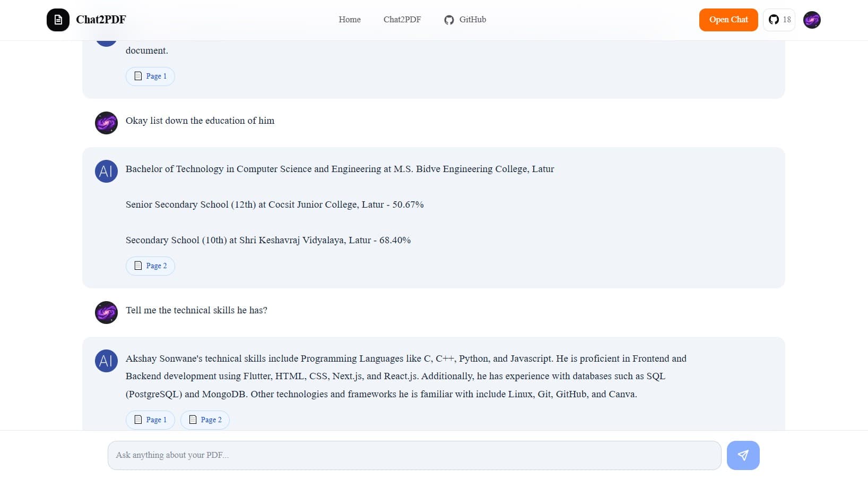Click GitHub stars counter showing 18
This screenshot has height=478, width=868.
[779, 20]
